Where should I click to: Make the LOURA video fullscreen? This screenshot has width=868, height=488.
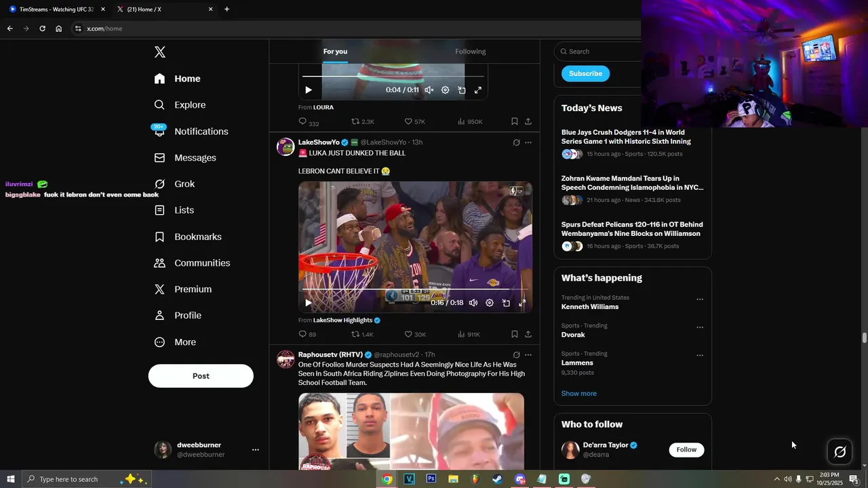coord(478,90)
